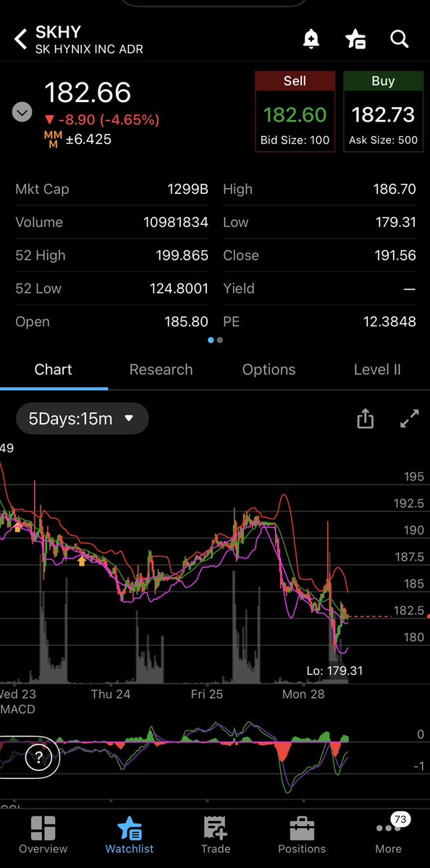Open the search magnifier icon
The image size is (430, 868).
pyautogui.click(x=400, y=39)
